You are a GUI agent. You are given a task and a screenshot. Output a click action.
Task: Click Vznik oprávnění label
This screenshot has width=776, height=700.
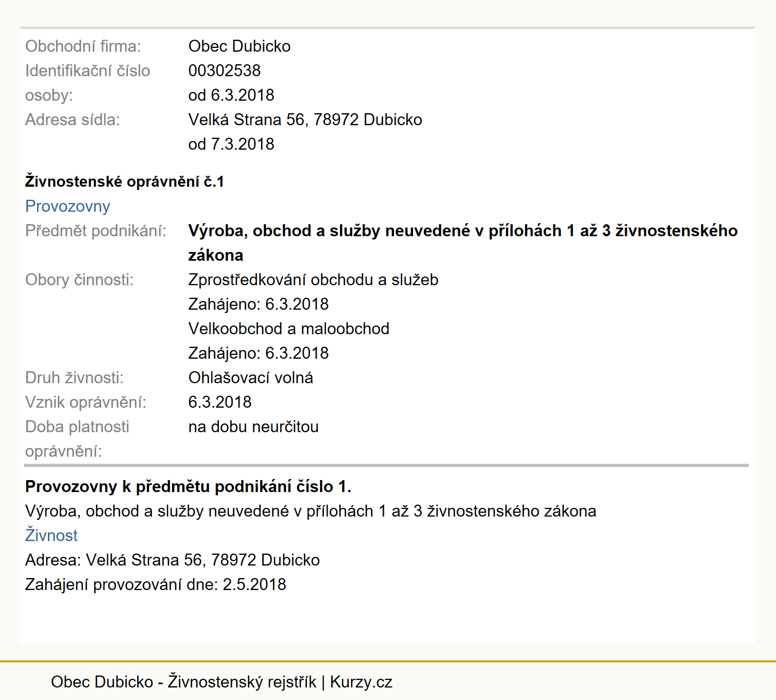tap(86, 402)
